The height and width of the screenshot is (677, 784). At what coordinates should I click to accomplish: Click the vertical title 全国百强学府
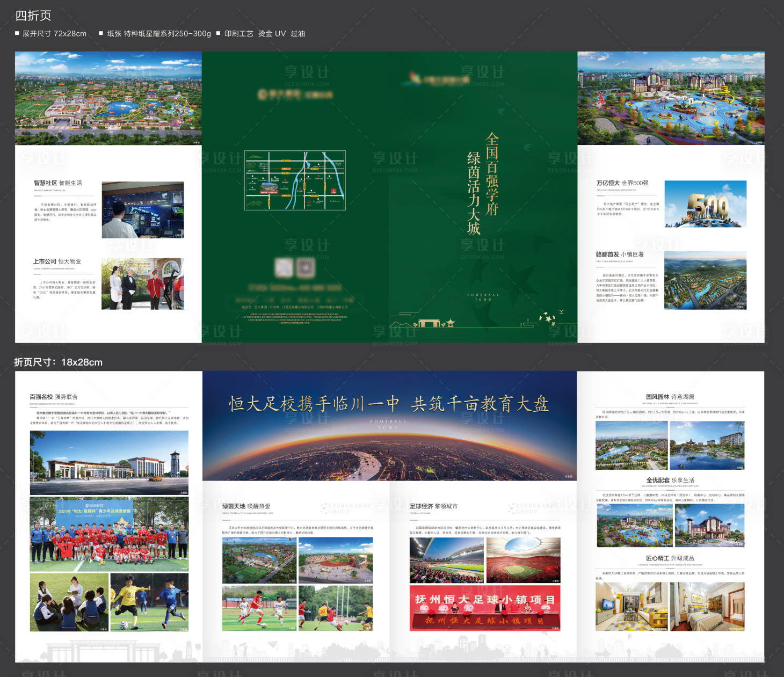[492, 174]
